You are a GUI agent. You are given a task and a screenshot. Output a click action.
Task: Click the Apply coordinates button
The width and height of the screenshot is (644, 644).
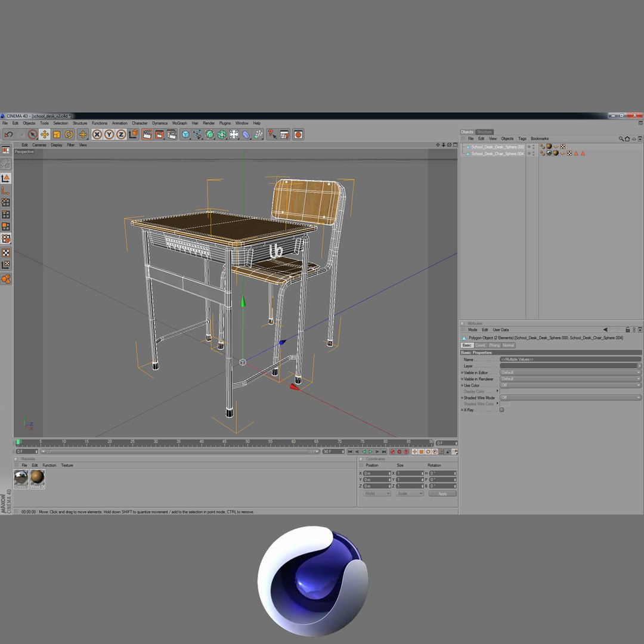coord(442,494)
